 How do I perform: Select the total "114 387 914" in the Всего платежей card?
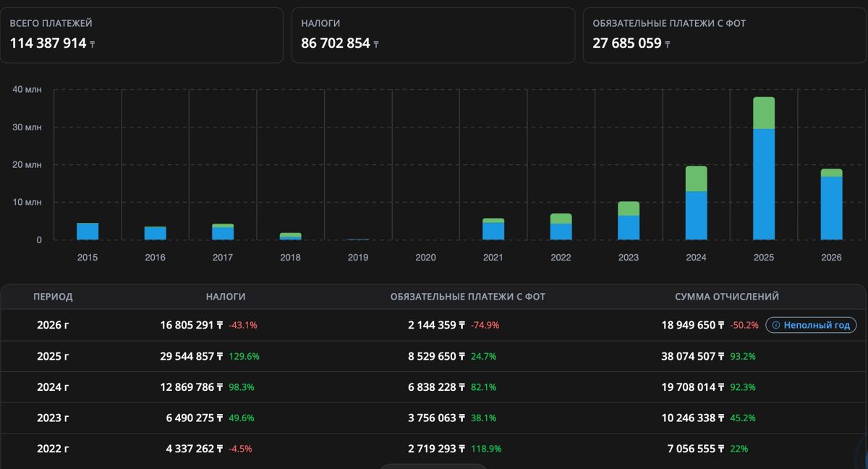coord(48,43)
